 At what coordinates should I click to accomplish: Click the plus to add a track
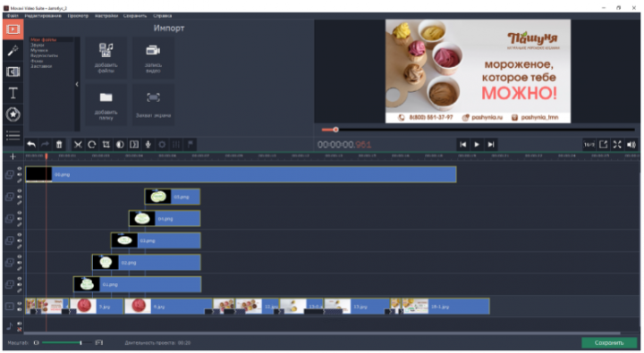13,156
